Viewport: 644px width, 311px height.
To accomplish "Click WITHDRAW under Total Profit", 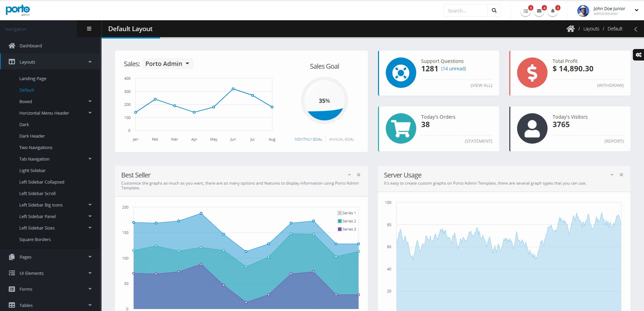I will coord(610,85).
